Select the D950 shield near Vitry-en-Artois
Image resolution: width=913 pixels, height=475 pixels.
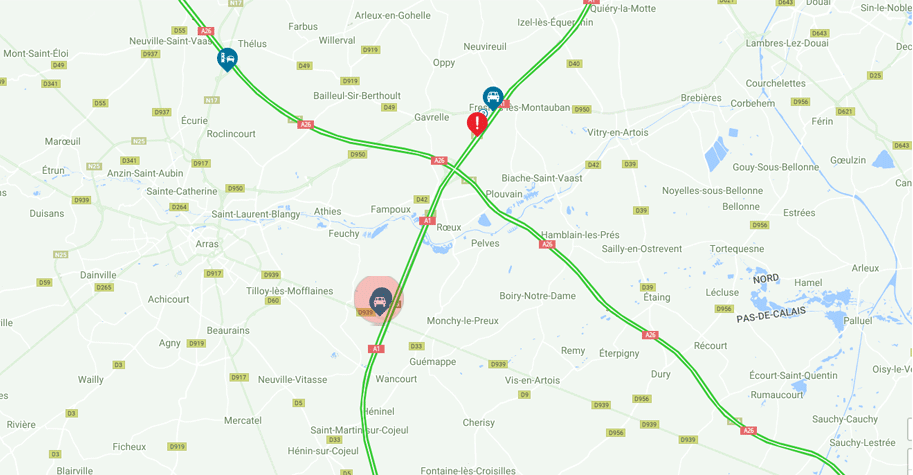pos(582,109)
